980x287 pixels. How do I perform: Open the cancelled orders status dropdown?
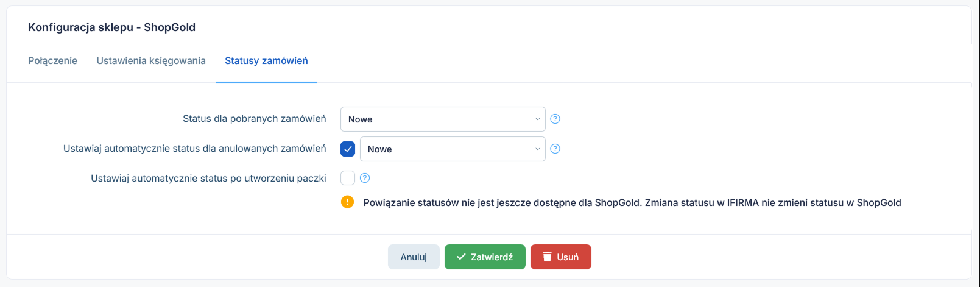click(x=453, y=149)
